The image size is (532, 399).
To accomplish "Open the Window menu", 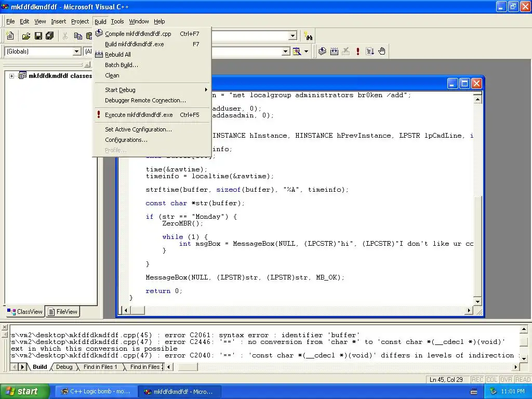I will pyautogui.click(x=139, y=21).
